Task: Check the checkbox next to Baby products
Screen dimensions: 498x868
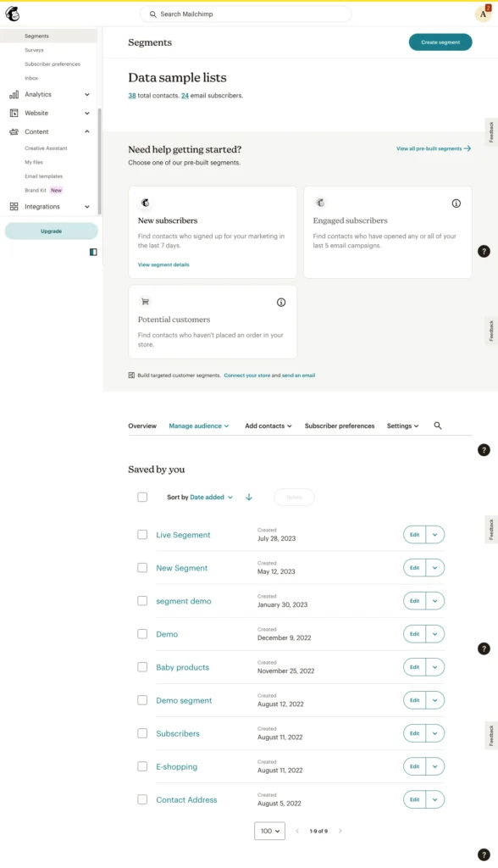Action: (142, 667)
